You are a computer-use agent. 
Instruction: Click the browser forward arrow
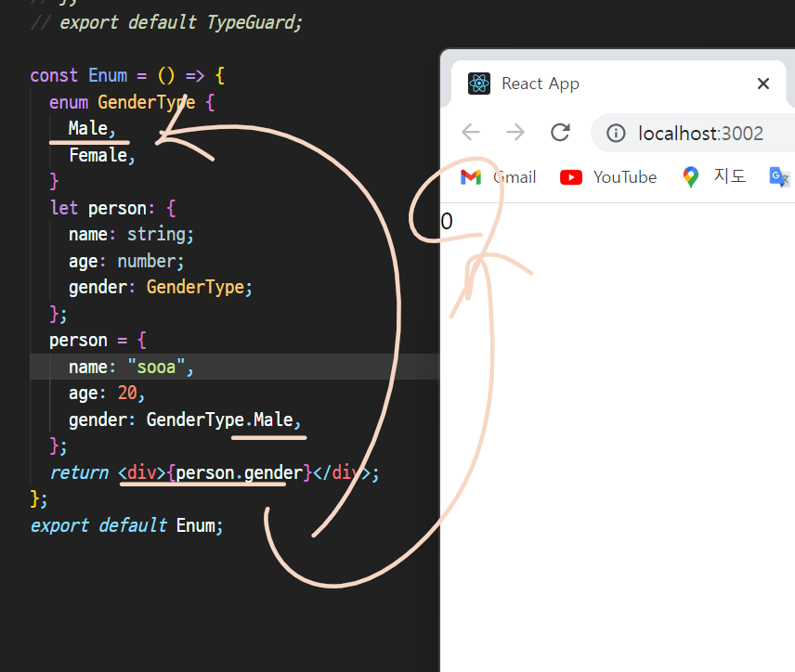tap(515, 133)
